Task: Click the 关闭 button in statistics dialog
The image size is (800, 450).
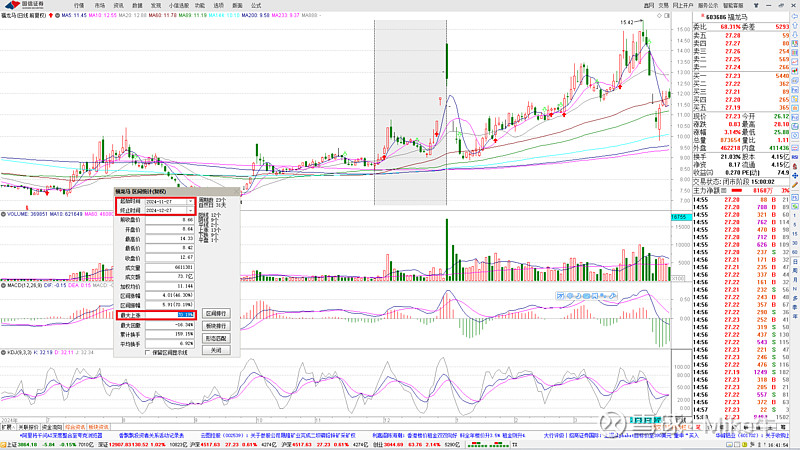Action: tap(216, 351)
